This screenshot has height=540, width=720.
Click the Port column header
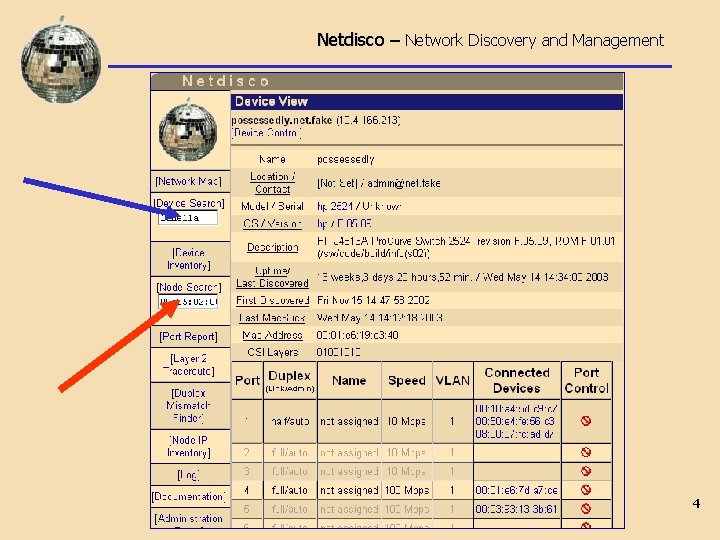point(248,380)
